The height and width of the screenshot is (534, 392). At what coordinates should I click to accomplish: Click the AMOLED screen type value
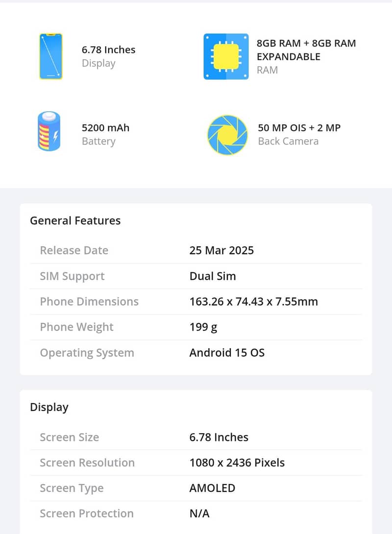pyautogui.click(x=212, y=488)
